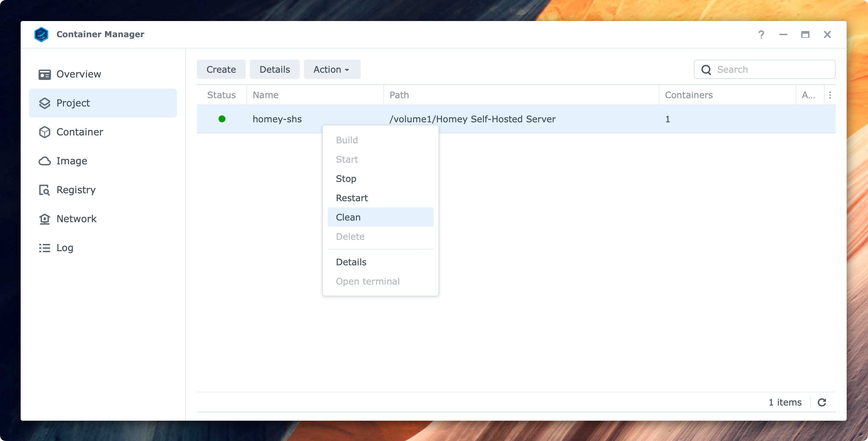This screenshot has width=868, height=441.
Task: Open the Container section in sidebar
Action: pyautogui.click(x=80, y=132)
